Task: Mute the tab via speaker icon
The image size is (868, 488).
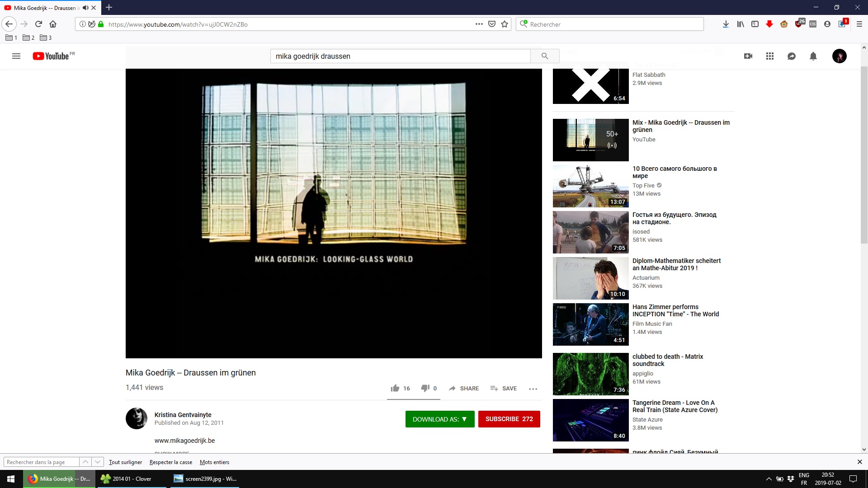Action: [x=85, y=8]
